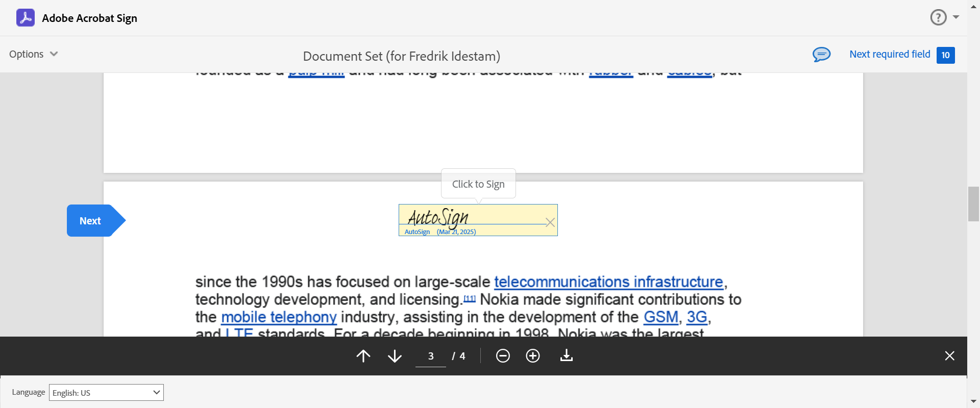Expand the Options dropdown
The height and width of the screenshot is (408, 980).
coord(34,54)
